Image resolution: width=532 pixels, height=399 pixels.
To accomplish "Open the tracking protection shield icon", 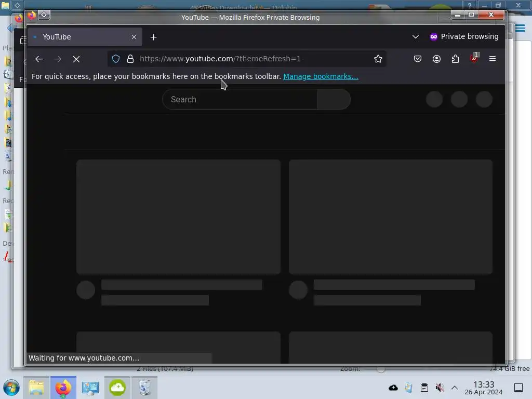I will 116,59.
